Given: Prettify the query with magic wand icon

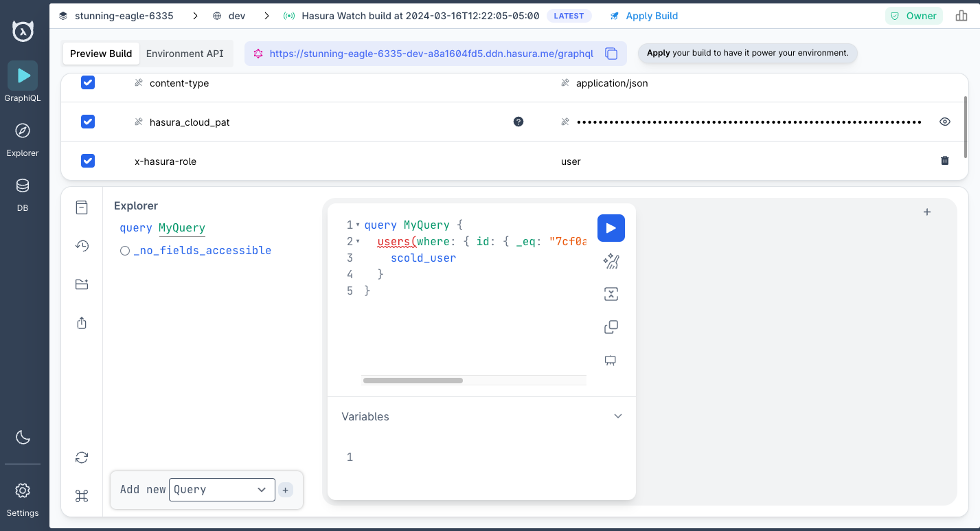Looking at the screenshot, I should 611,261.
